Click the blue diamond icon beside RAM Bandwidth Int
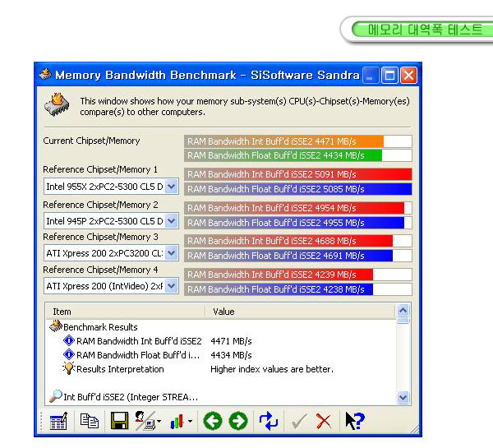 [68, 340]
